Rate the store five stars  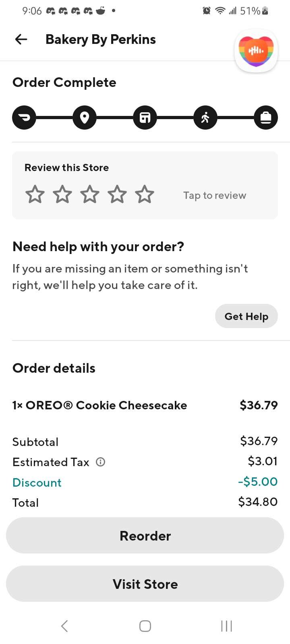[x=145, y=195]
